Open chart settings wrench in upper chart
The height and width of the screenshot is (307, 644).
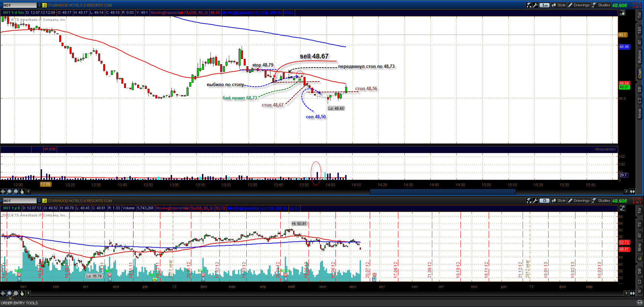tap(535, 5)
